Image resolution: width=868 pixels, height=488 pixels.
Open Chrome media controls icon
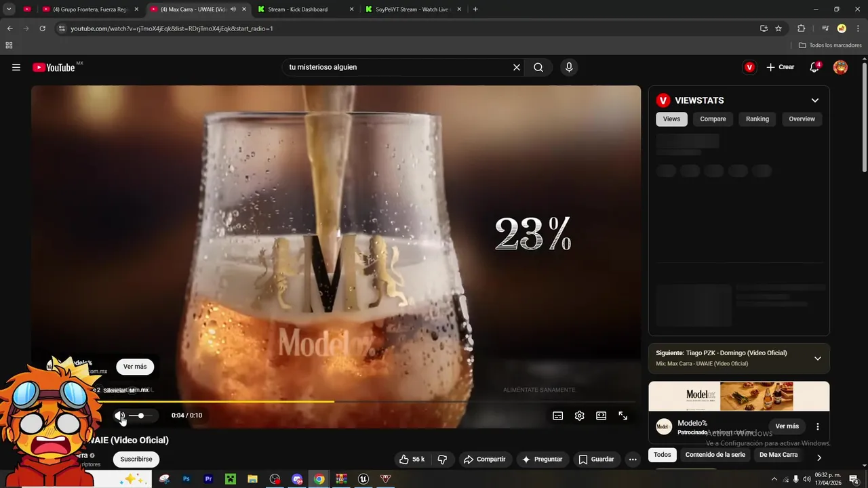pos(825,28)
